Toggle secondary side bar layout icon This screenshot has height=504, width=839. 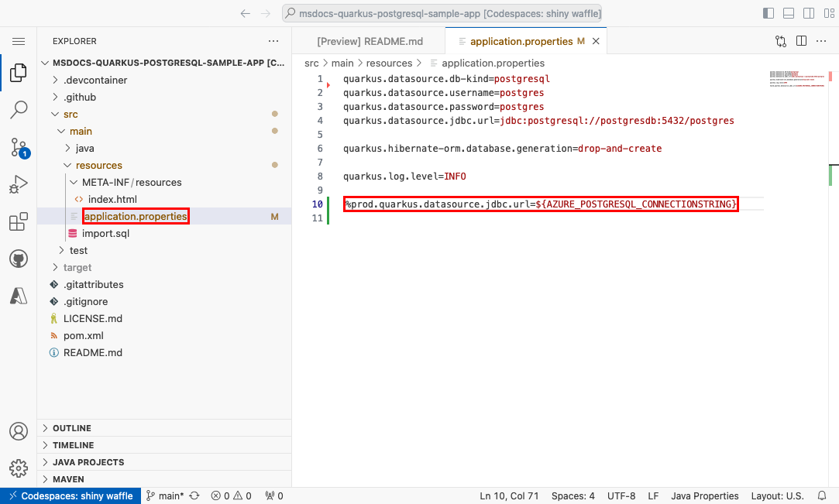click(x=809, y=13)
